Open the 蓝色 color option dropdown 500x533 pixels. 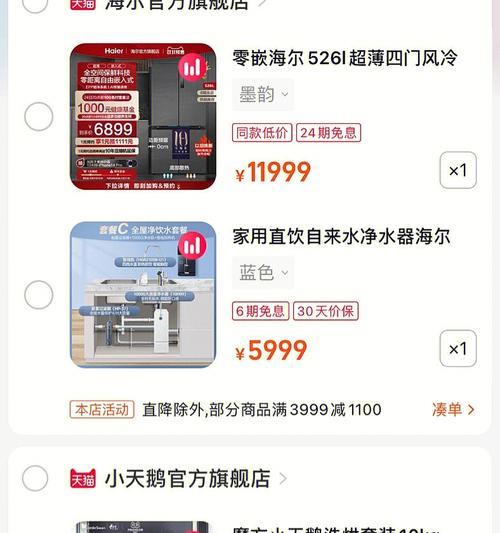pyautogui.click(x=263, y=273)
